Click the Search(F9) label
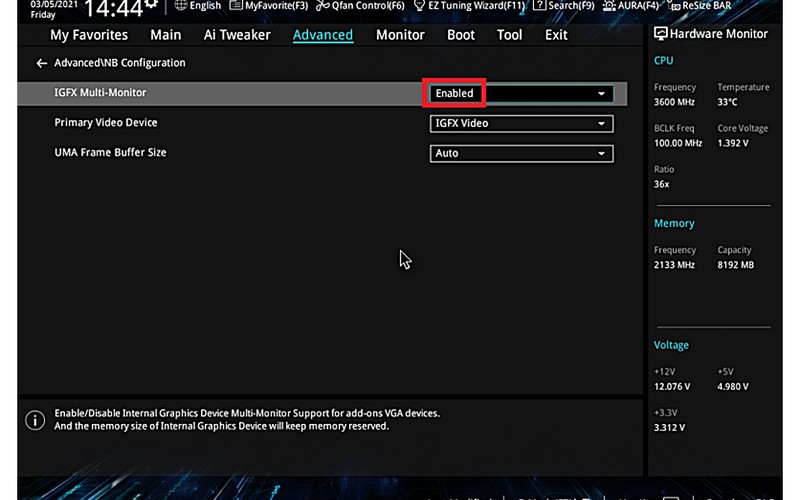Viewport: 800px width, 500px height. 571,6
